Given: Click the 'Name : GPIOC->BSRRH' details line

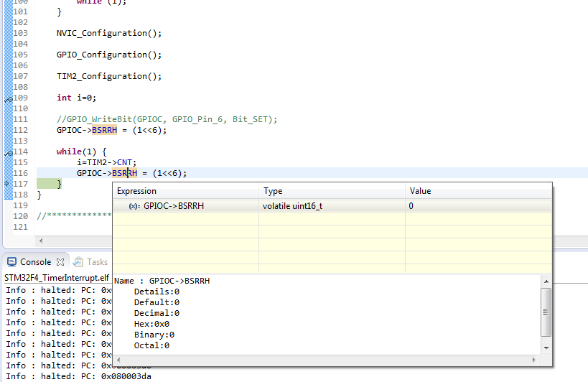Looking at the screenshot, I should (x=162, y=281).
